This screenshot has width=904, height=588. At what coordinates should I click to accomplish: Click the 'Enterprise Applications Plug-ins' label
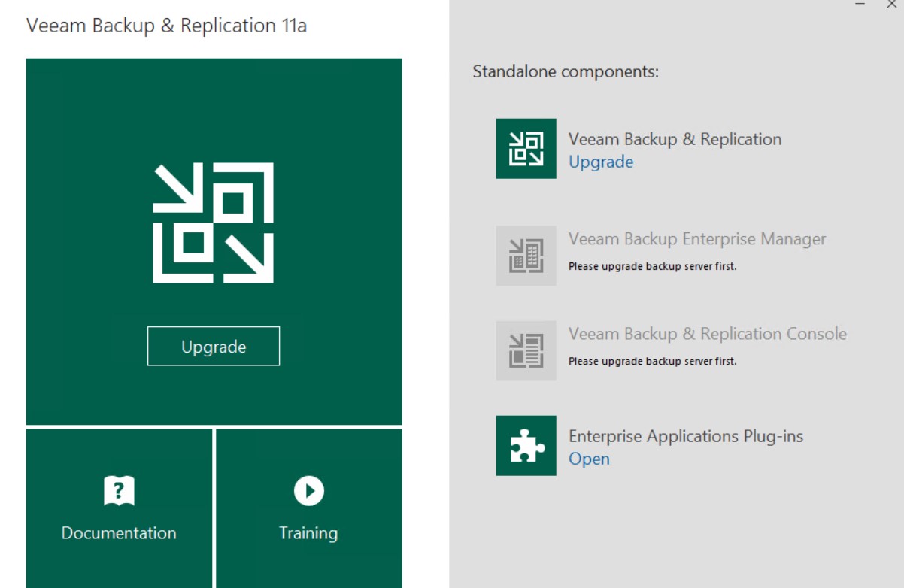(x=686, y=436)
